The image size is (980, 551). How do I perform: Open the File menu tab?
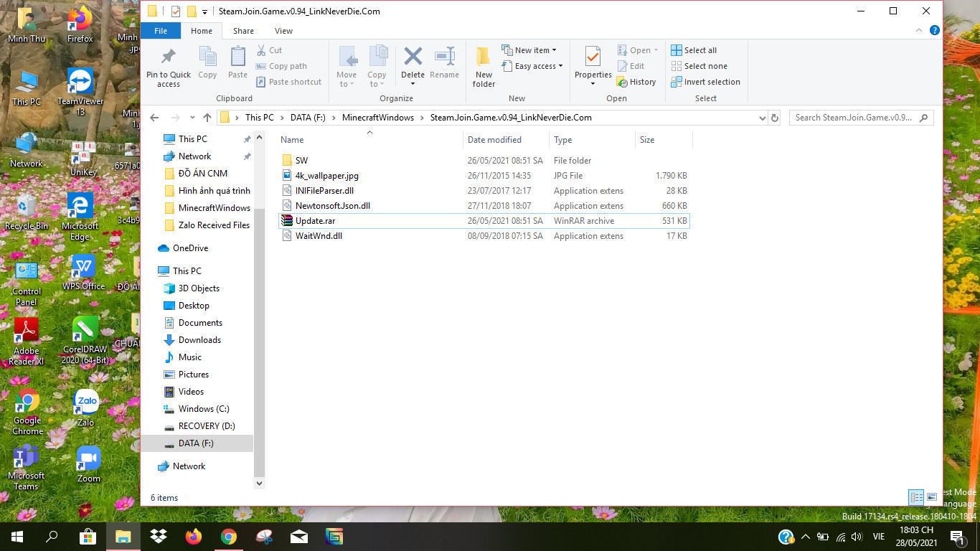pos(161,31)
